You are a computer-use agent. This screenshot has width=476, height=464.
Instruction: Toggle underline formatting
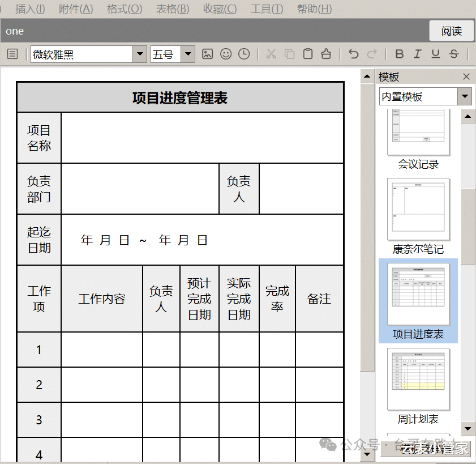(436, 54)
